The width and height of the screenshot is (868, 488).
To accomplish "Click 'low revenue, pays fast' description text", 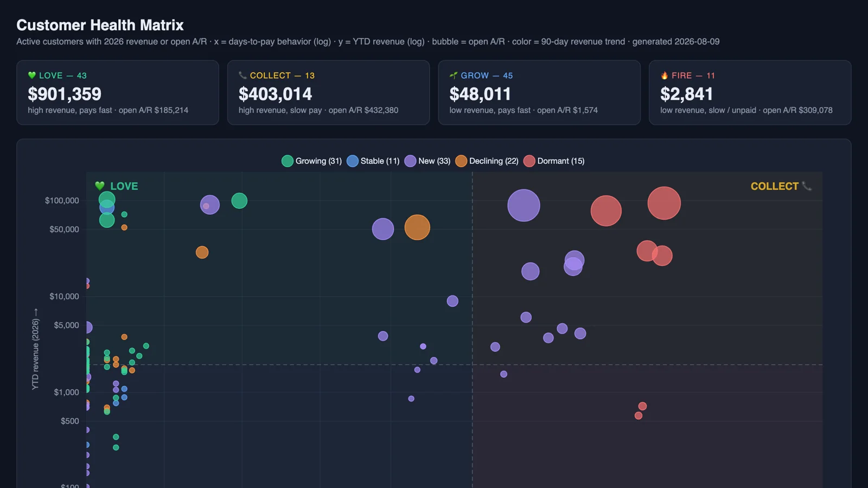I will point(490,110).
